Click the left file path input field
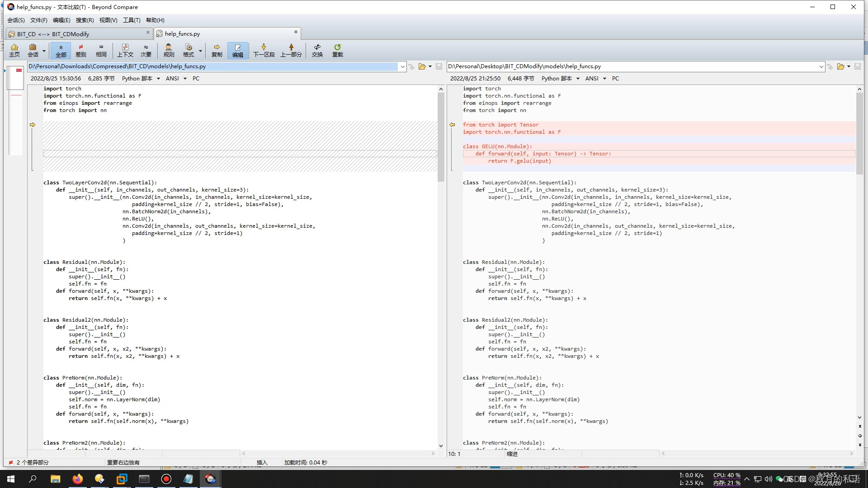 [213, 66]
